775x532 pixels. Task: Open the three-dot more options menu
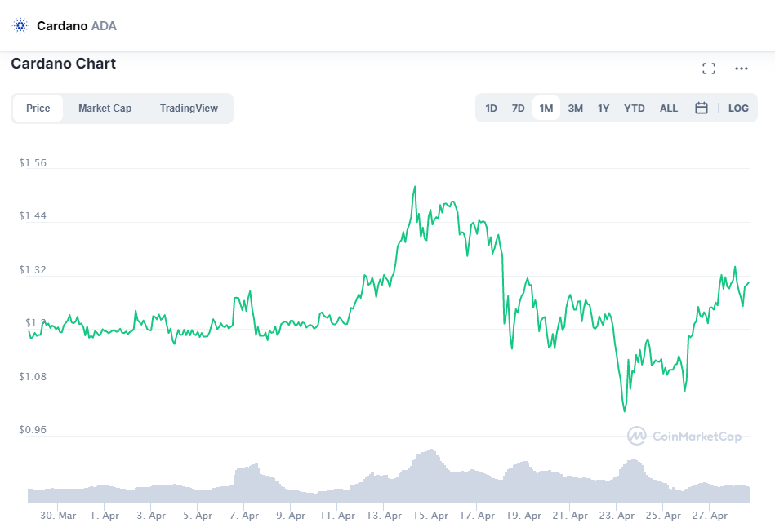point(742,69)
